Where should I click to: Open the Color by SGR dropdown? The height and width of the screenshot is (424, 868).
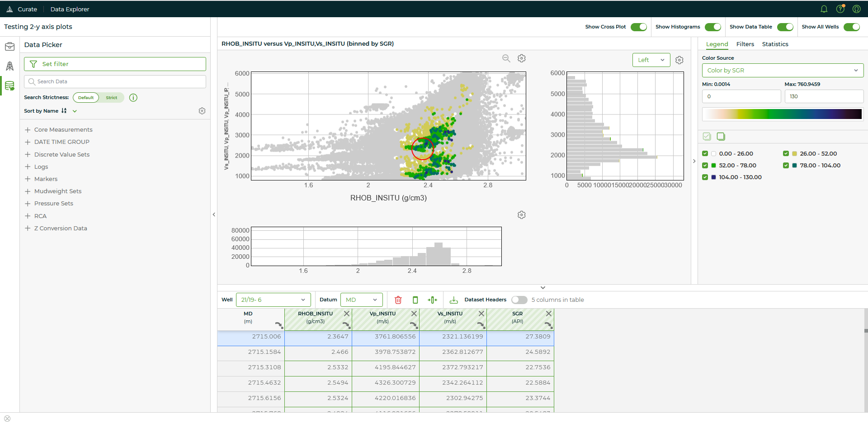[783, 71]
